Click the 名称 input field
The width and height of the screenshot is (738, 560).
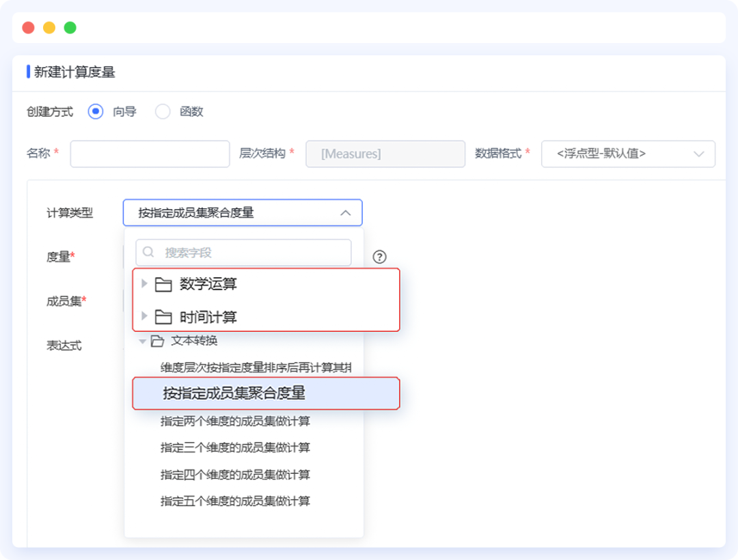click(149, 154)
